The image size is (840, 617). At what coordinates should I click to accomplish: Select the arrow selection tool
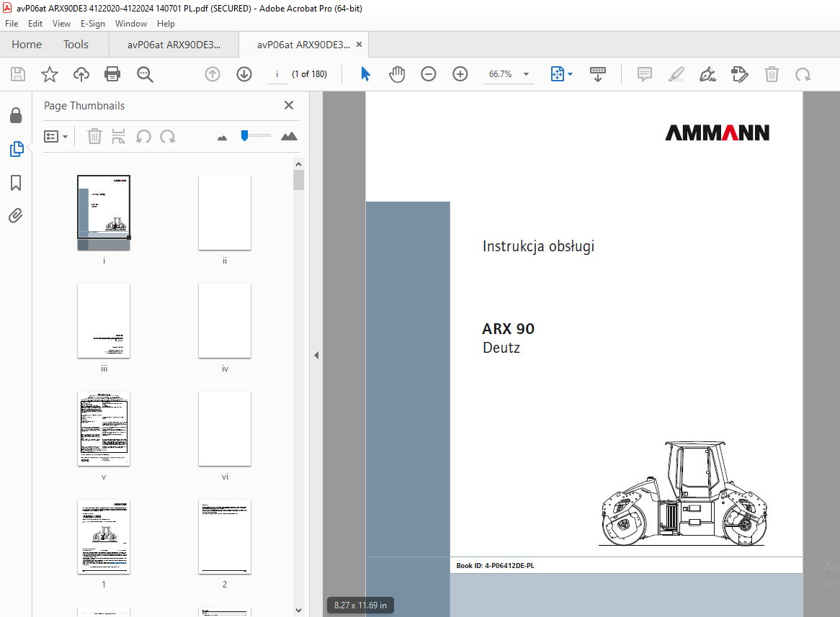click(365, 74)
